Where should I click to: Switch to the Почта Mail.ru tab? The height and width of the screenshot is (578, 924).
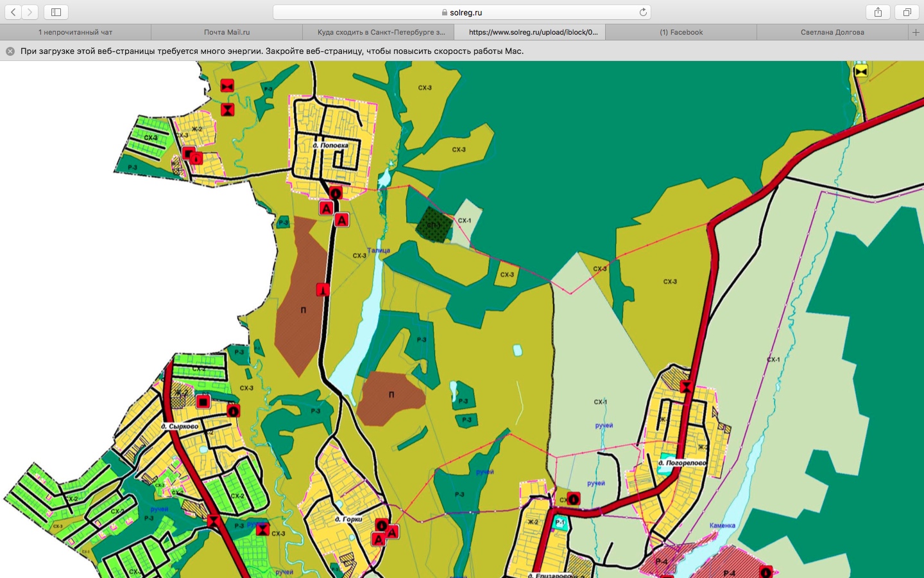coord(227,32)
